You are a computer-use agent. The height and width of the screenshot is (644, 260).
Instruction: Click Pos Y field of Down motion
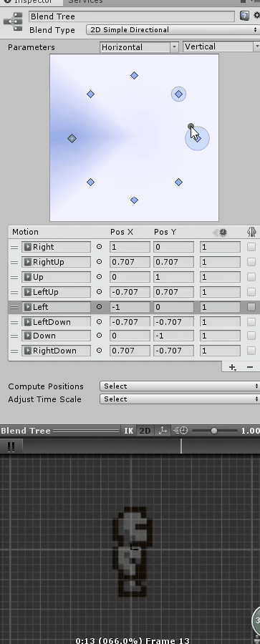[173, 336]
